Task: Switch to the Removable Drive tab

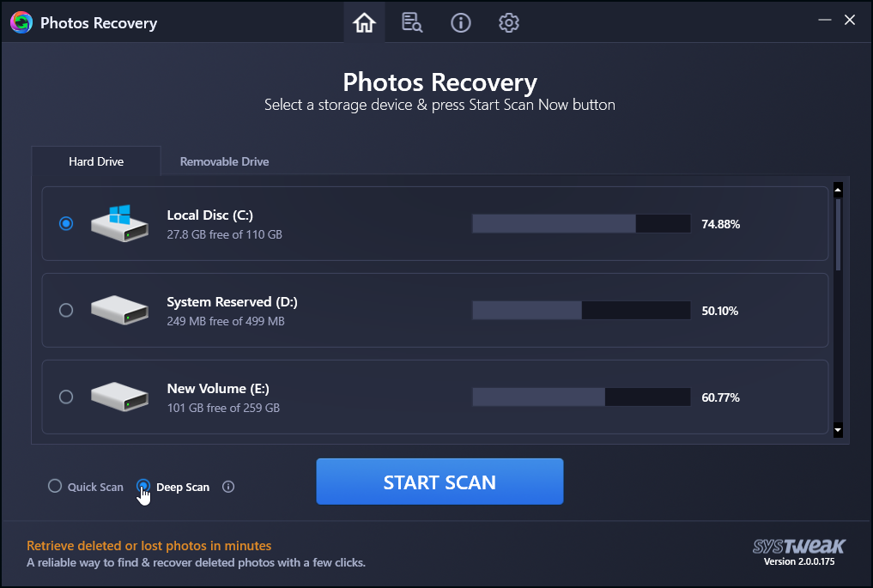Action: tap(224, 161)
